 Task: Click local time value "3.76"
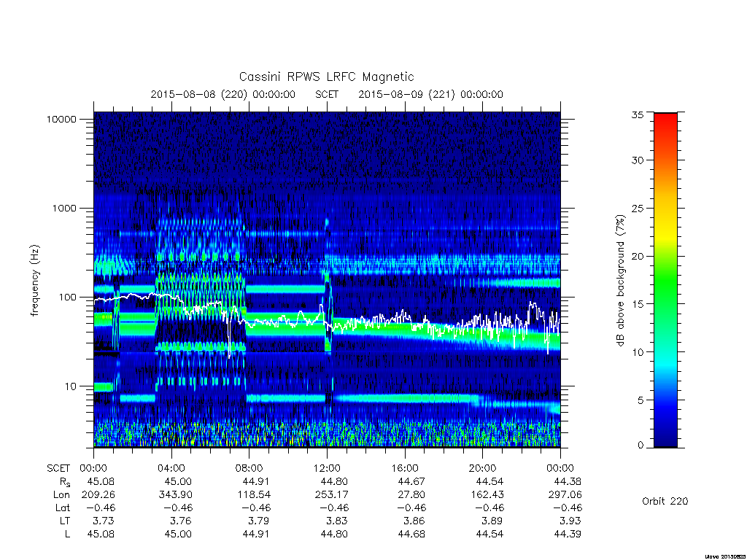[182, 521]
